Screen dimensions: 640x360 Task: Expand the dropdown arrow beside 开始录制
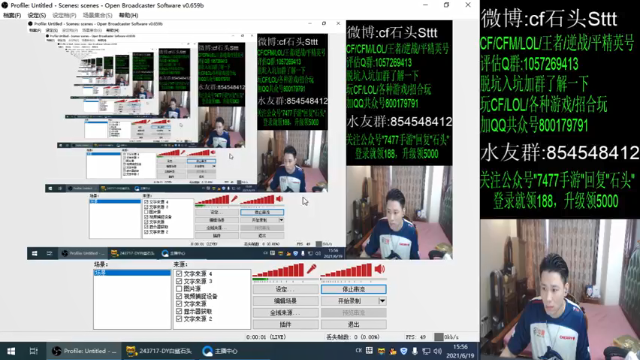[x=382, y=301]
